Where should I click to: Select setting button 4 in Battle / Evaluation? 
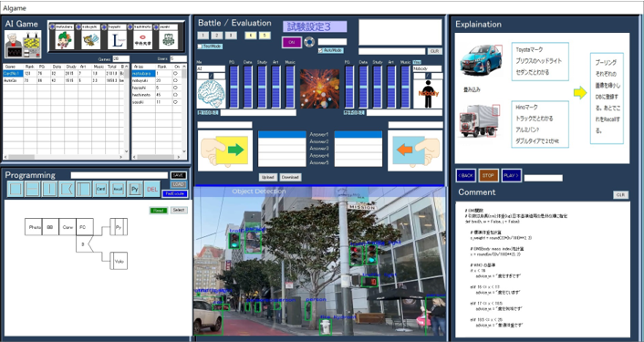coord(251,36)
